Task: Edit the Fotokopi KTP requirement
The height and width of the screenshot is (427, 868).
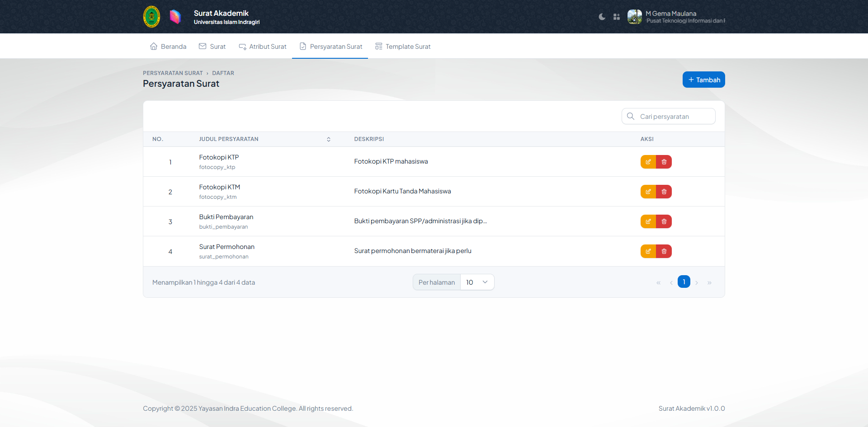Action: (648, 162)
